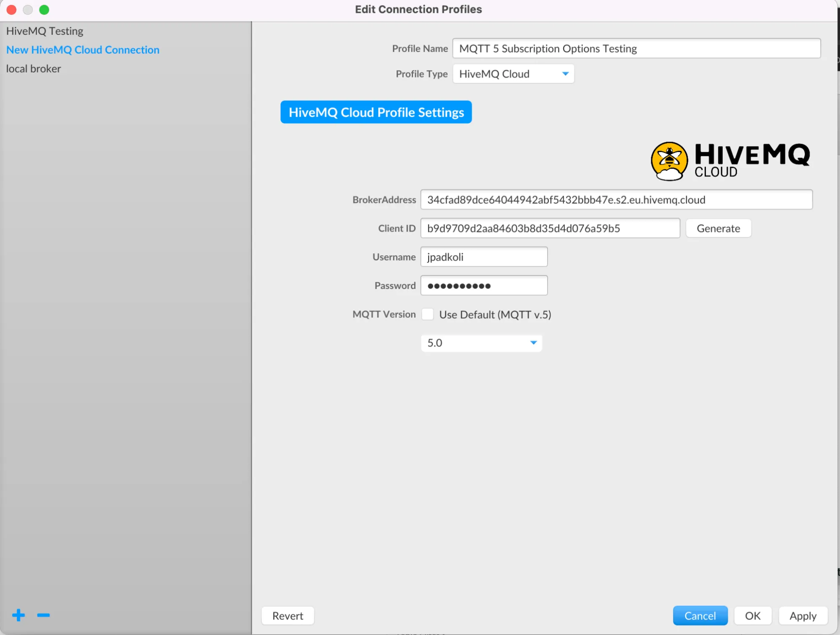The width and height of the screenshot is (840, 635).
Task: Open the Profile Type dropdown
Action: (x=513, y=74)
